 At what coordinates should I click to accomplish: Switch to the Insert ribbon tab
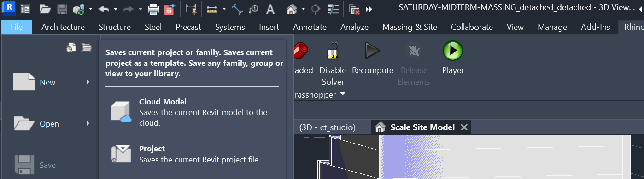pyautogui.click(x=269, y=27)
